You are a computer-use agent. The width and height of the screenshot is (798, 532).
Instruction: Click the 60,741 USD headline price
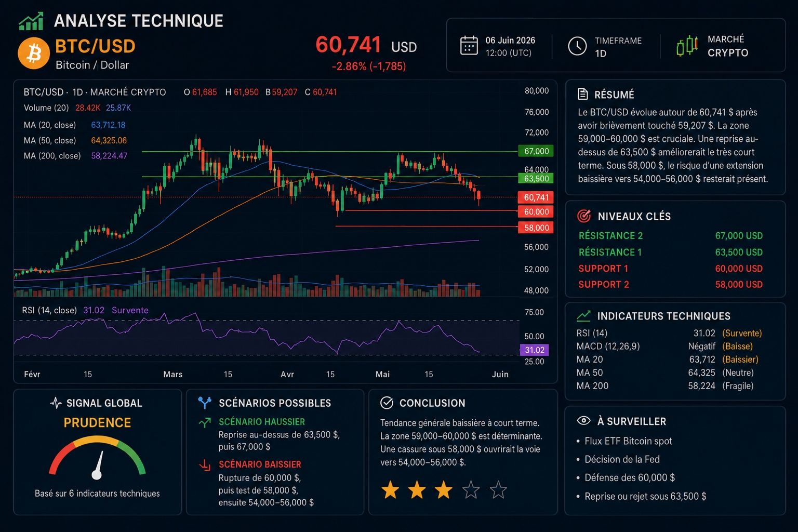(x=366, y=45)
